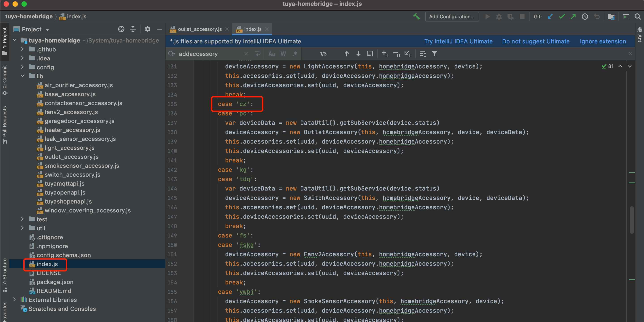Click the Git Rollback icon

click(x=597, y=17)
